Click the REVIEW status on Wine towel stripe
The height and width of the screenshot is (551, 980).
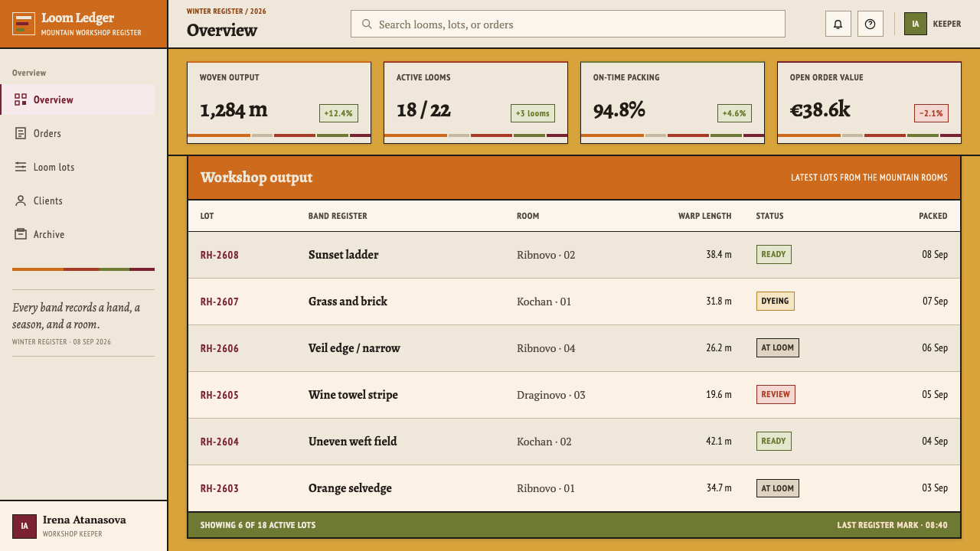776,394
